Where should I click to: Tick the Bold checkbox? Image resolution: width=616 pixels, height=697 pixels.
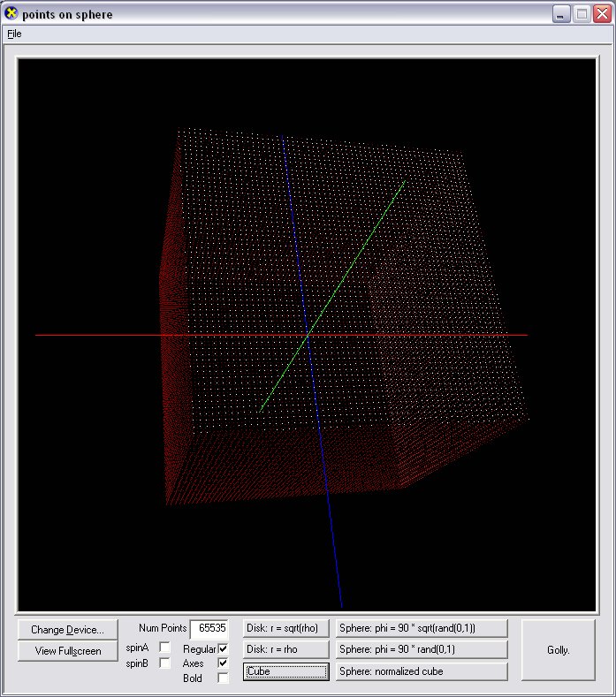223,678
